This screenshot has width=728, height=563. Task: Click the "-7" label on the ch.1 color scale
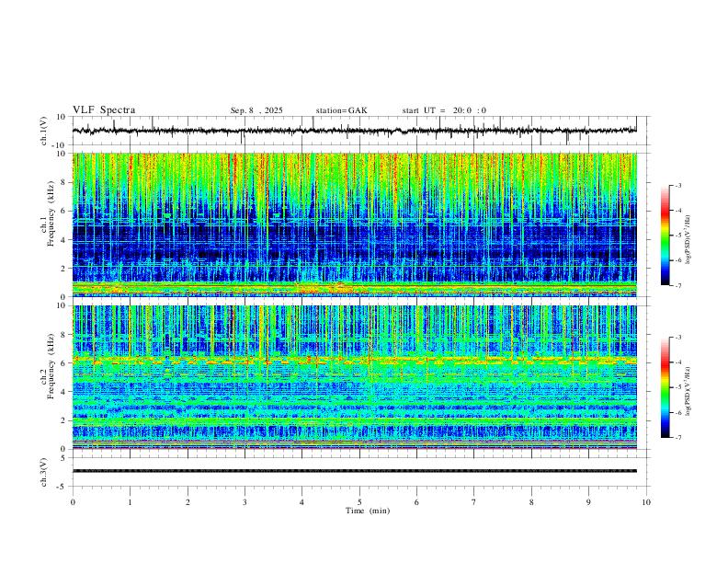tap(677, 285)
